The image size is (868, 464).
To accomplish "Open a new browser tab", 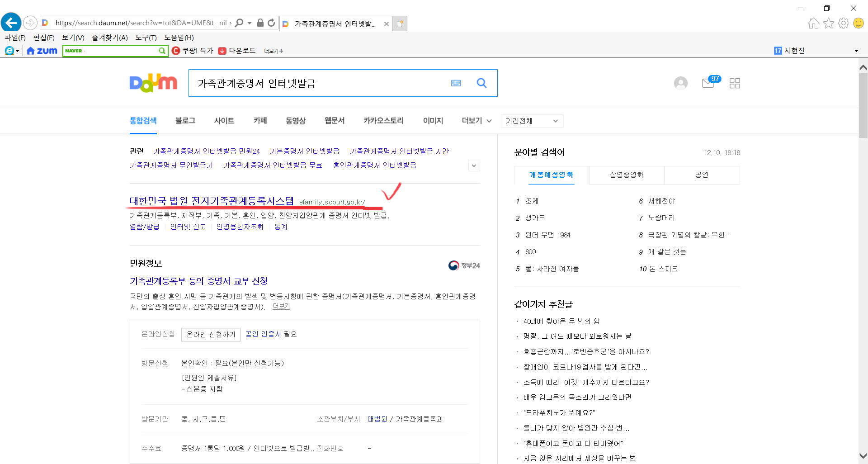I will coord(400,24).
